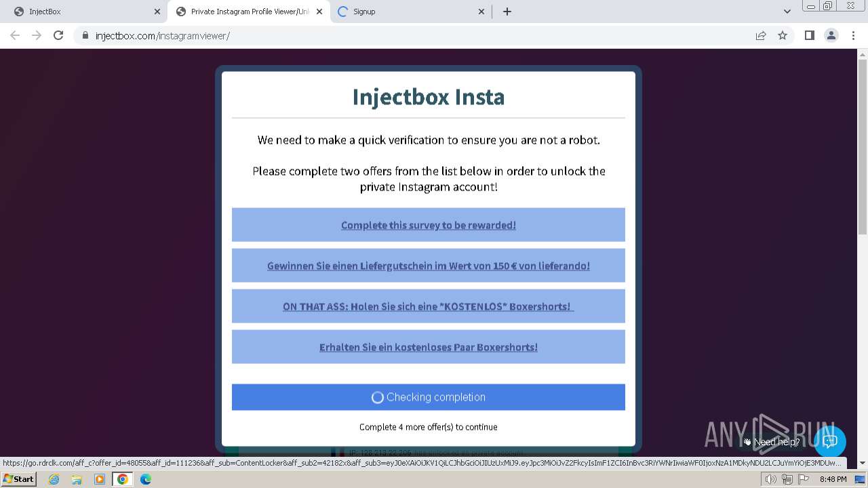Open File Explorer from taskbar
The height and width of the screenshot is (488, 868).
[77, 479]
